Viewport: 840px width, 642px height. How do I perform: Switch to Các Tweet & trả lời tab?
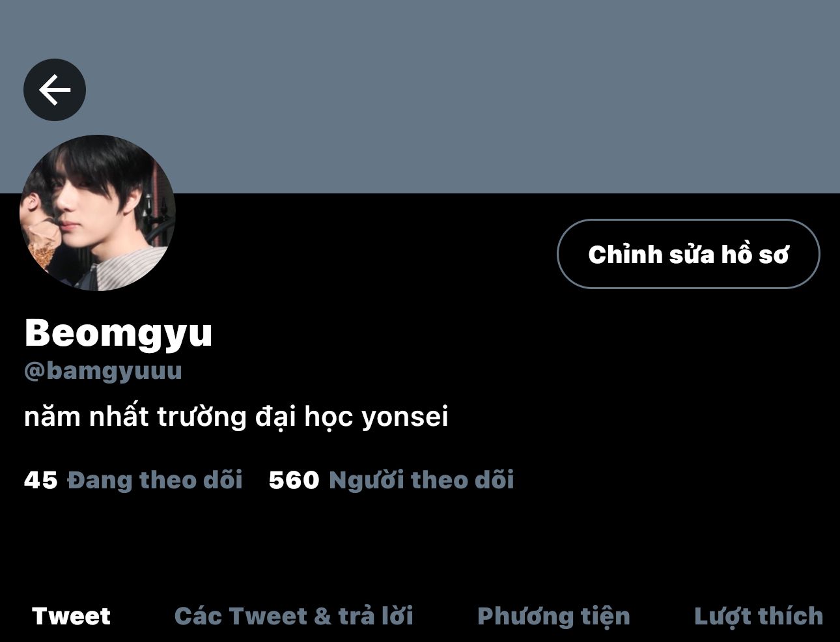294,616
